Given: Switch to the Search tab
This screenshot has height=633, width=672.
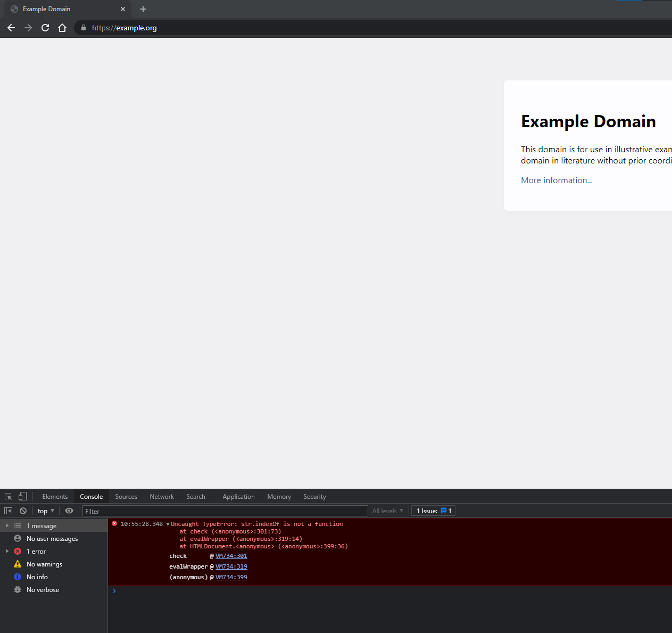Looking at the screenshot, I should (196, 496).
